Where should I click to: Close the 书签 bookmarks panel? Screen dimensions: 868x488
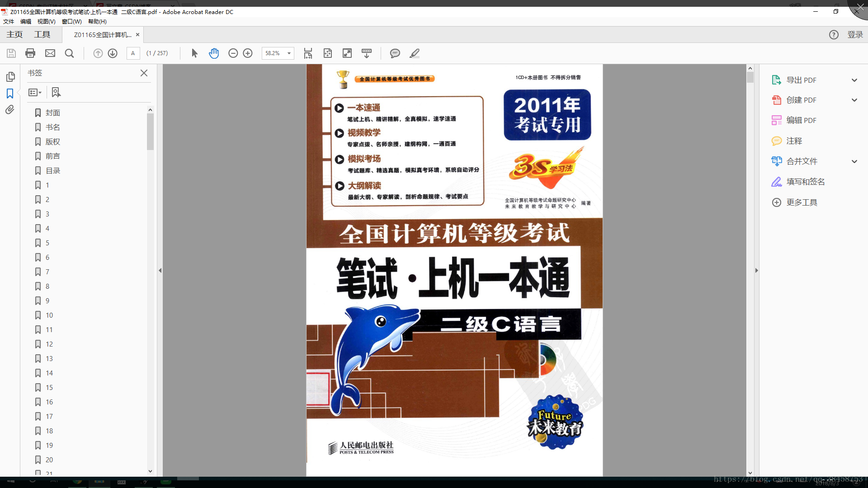coord(144,73)
